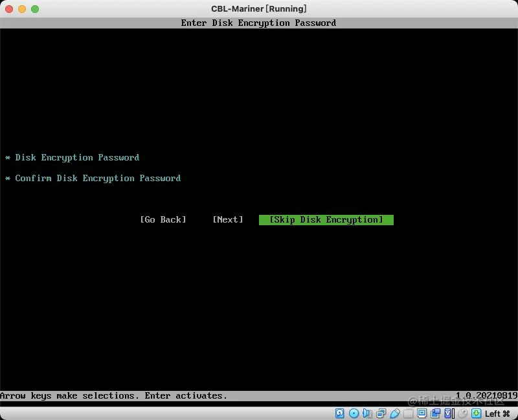This screenshot has height=420, width=518.
Task: Open the shared folders icon
Action: coord(409,414)
